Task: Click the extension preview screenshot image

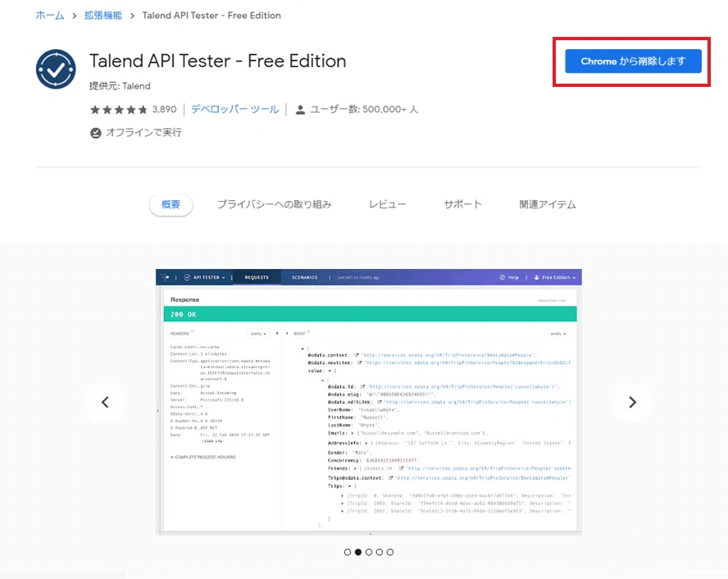Action: click(369, 402)
